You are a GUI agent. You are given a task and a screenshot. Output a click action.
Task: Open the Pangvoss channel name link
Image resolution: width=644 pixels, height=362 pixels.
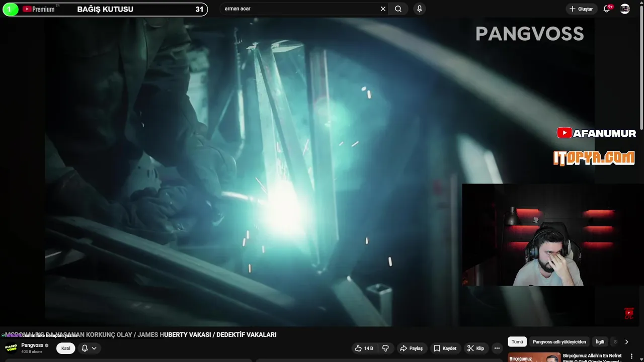pyautogui.click(x=32, y=345)
